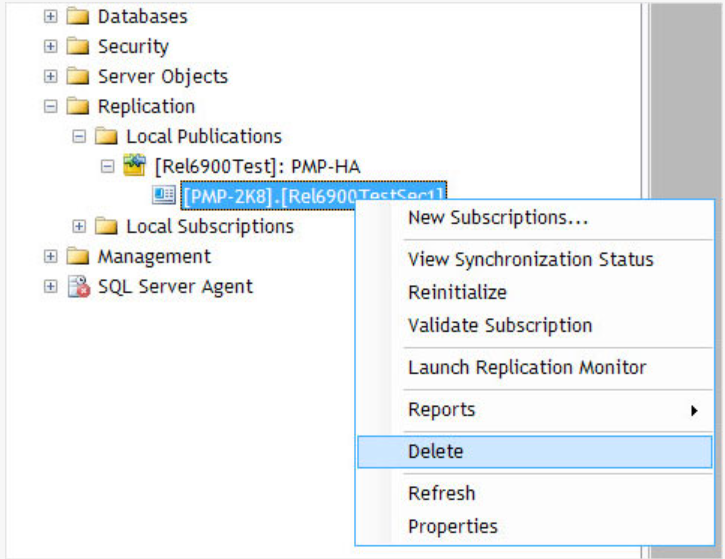Open the Reports submenu arrow
The image size is (725, 559).
694,410
